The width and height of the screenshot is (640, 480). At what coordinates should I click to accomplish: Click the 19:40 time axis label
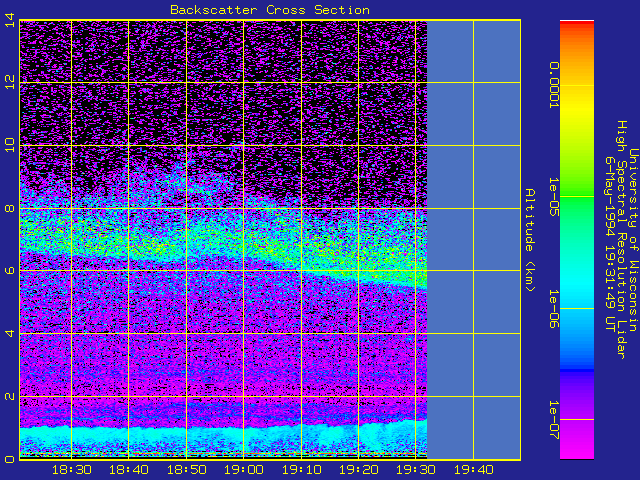click(x=474, y=470)
